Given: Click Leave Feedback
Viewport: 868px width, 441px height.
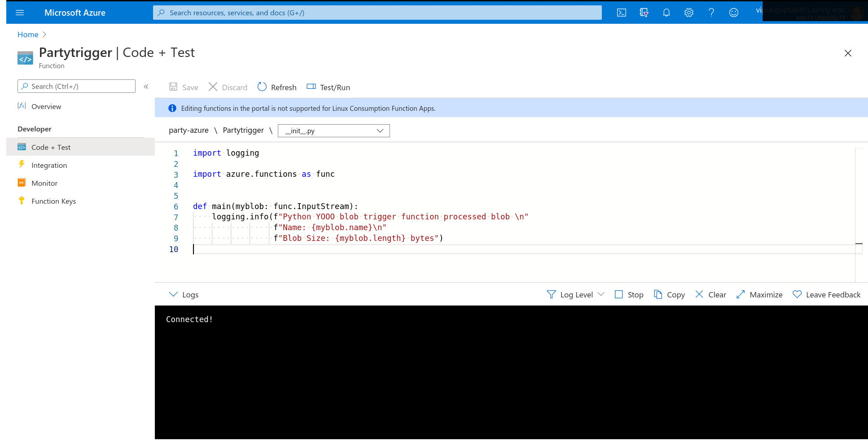Looking at the screenshot, I should coord(826,294).
